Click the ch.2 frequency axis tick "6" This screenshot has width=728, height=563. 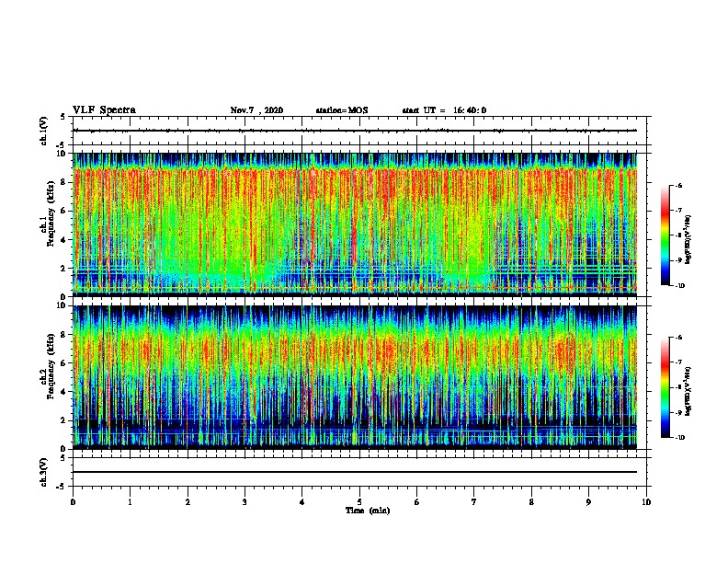point(64,363)
